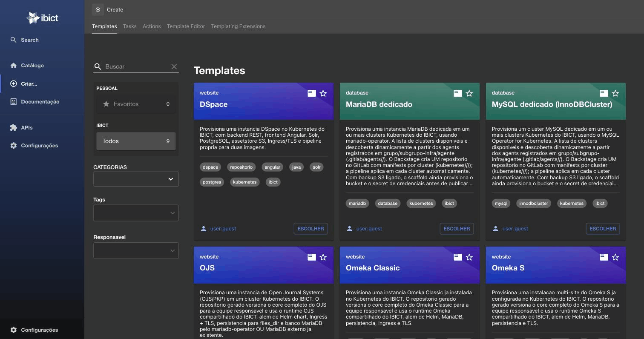Image resolution: width=644 pixels, height=339 pixels.
Task: Star the MySQL dedicado template
Action: point(615,93)
